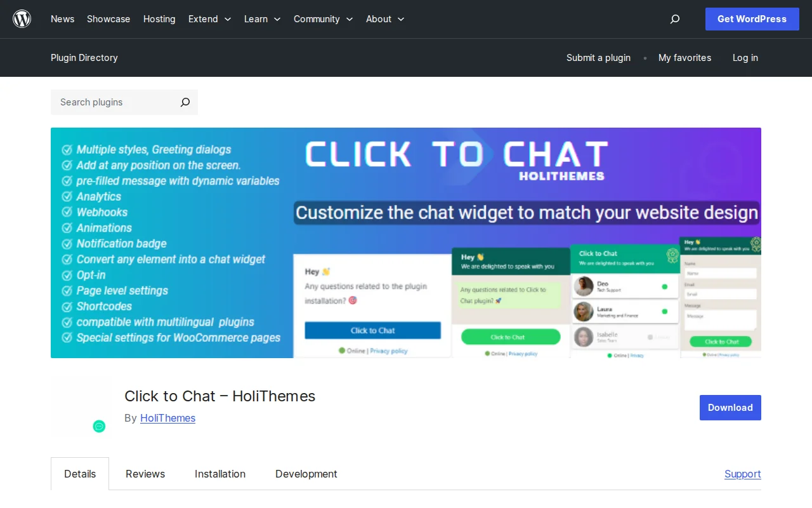Open the Development tab

(306, 474)
